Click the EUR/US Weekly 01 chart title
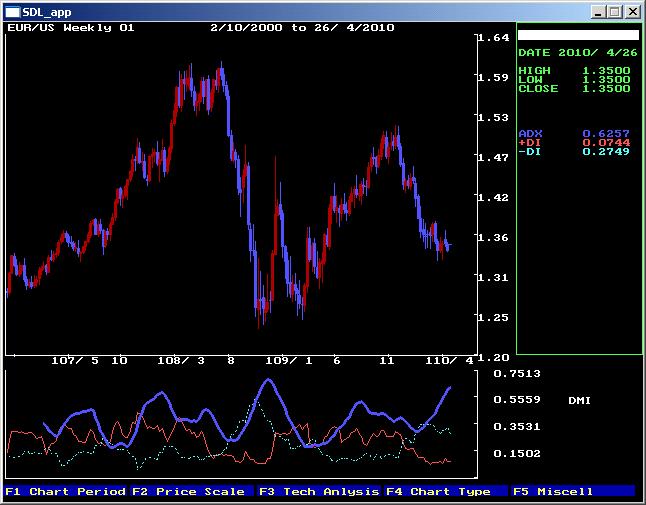Image resolution: width=646 pixels, height=505 pixels. [71, 28]
